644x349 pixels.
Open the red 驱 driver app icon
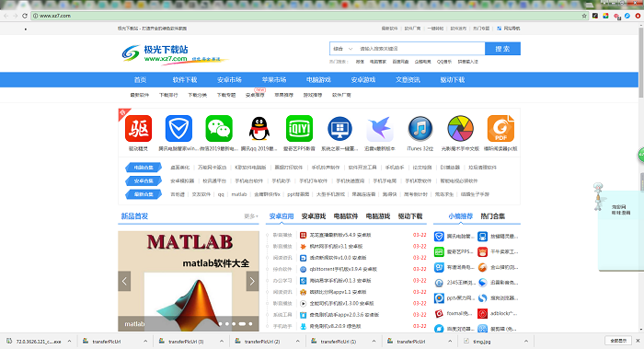(x=138, y=129)
